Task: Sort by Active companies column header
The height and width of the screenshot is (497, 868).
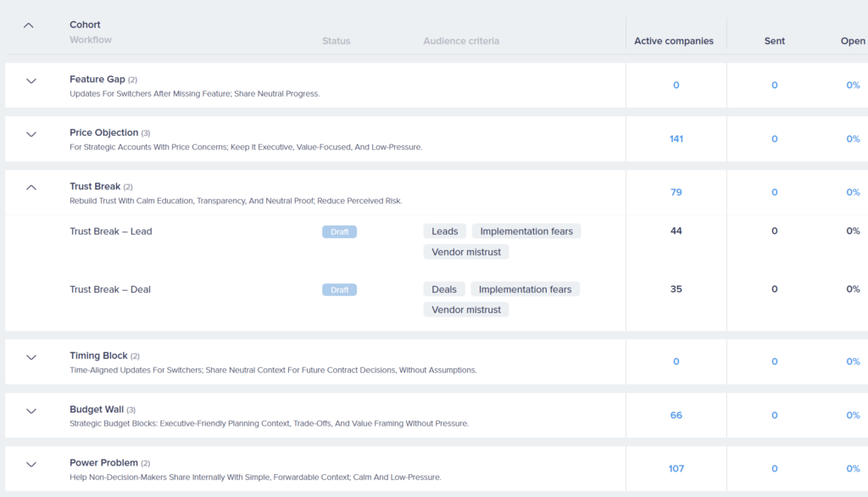Action: (673, 41)
